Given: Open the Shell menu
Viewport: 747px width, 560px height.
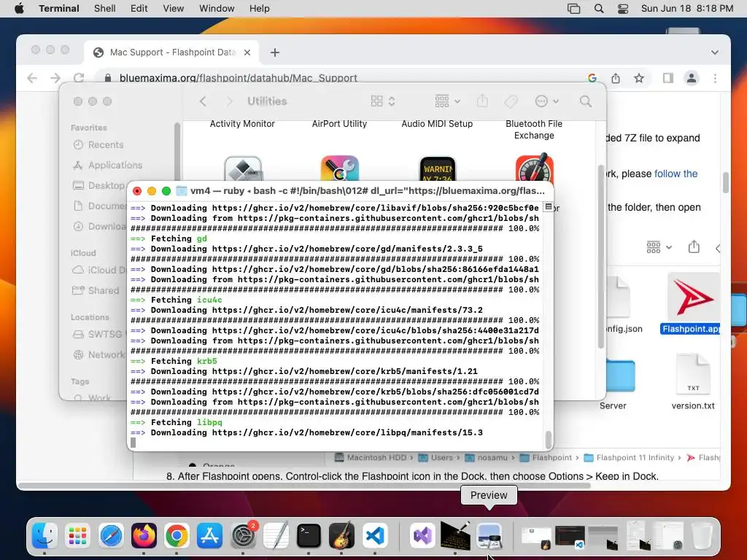Looking at the screenshot, I should [104, 9].
